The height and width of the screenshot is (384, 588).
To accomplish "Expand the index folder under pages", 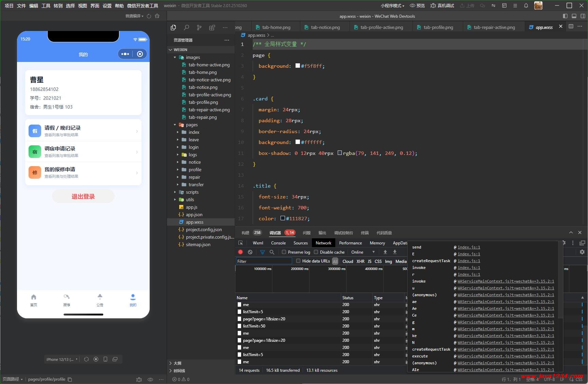I will pos(194,132).
